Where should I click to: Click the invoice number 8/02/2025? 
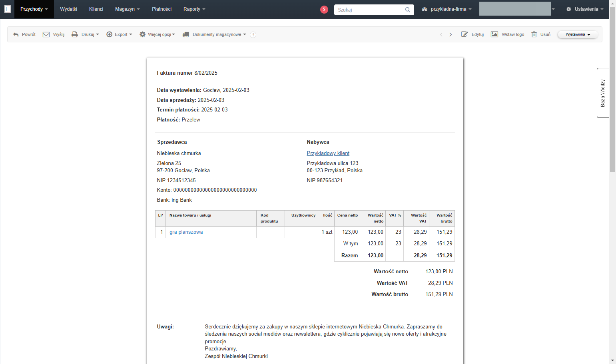pyautogui.click(x=206, y=73)
